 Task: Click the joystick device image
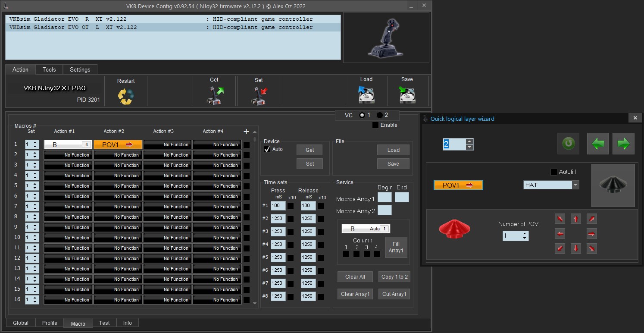pyautogui.click(x=386, y=38)
